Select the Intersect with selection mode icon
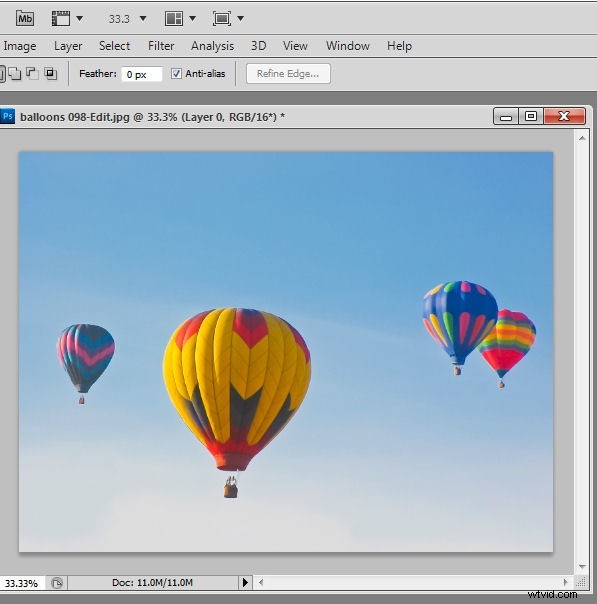 click(x=50, y=73)
